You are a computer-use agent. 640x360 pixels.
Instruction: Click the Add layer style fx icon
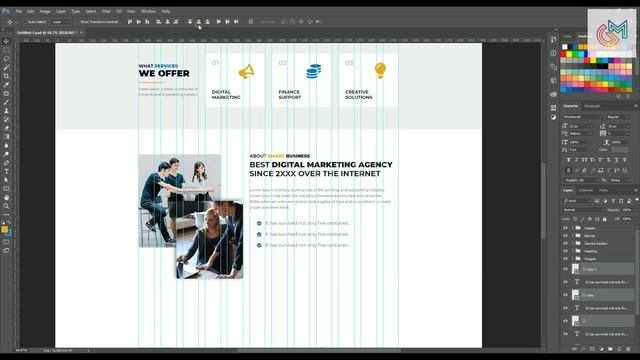tap(583, 349)
